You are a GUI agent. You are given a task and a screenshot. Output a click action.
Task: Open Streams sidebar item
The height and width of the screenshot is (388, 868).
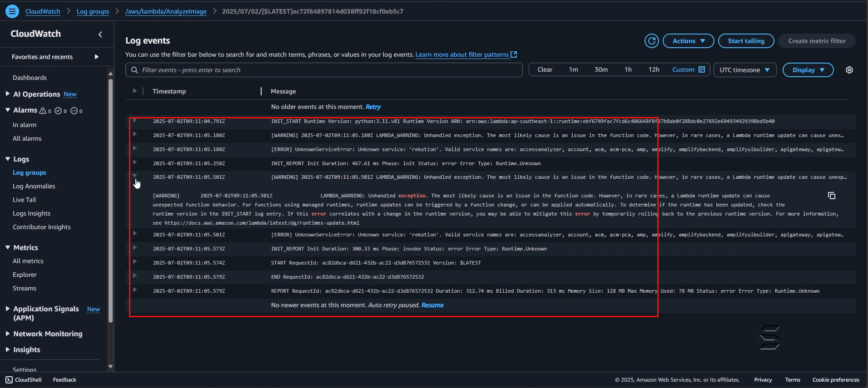pyautogui.click(x=25, y=288)
